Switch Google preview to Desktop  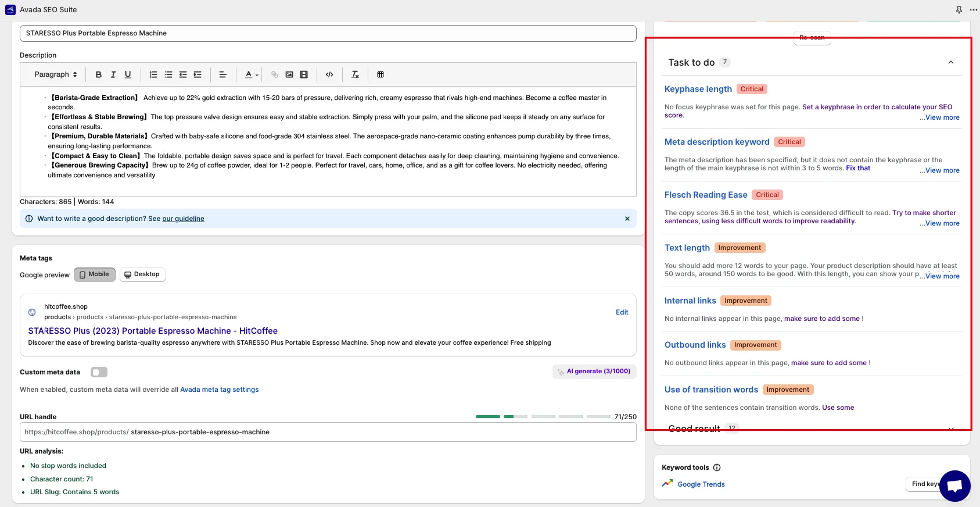click(x=142, y=274)
